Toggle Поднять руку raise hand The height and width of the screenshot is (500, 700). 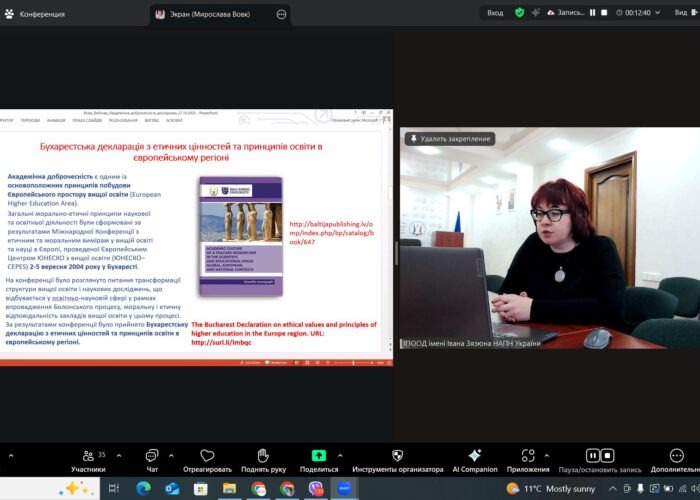[x=262, y=456]
